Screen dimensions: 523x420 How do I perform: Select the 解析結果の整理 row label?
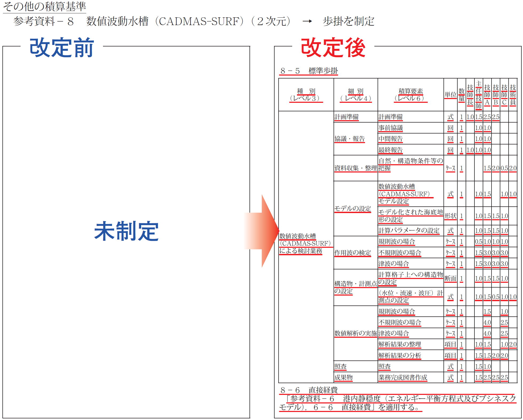pos(400,344)
